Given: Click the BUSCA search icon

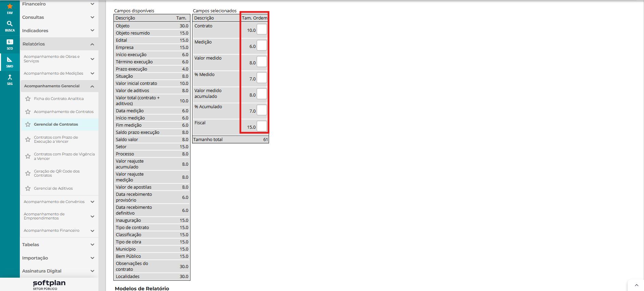Looking at the screenshot, I should tap(10, 26).
